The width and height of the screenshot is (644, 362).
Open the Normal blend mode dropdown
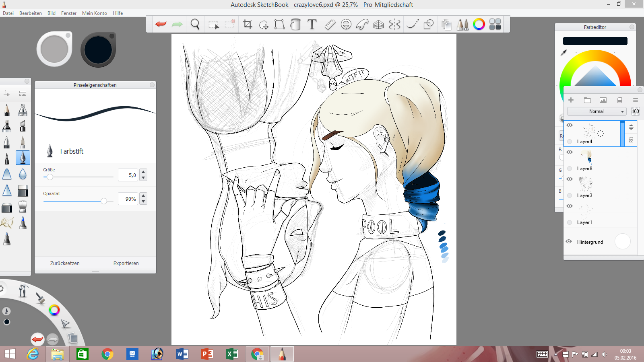click(597, 111)
